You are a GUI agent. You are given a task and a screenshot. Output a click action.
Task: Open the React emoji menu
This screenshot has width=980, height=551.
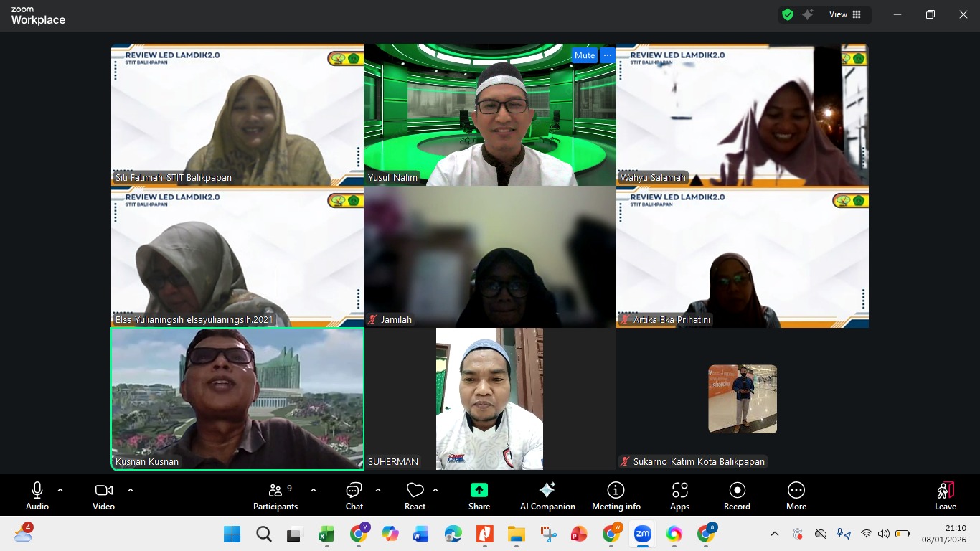tap(415, 496)
